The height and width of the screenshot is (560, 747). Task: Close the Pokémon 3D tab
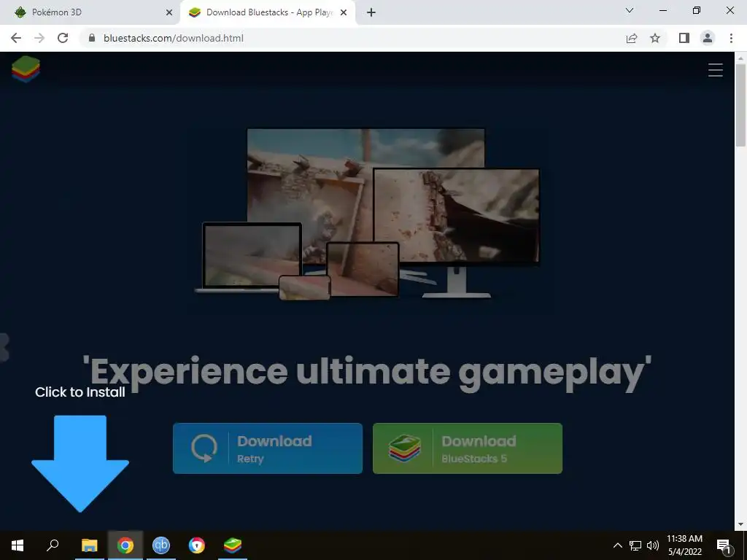[169, 13]
